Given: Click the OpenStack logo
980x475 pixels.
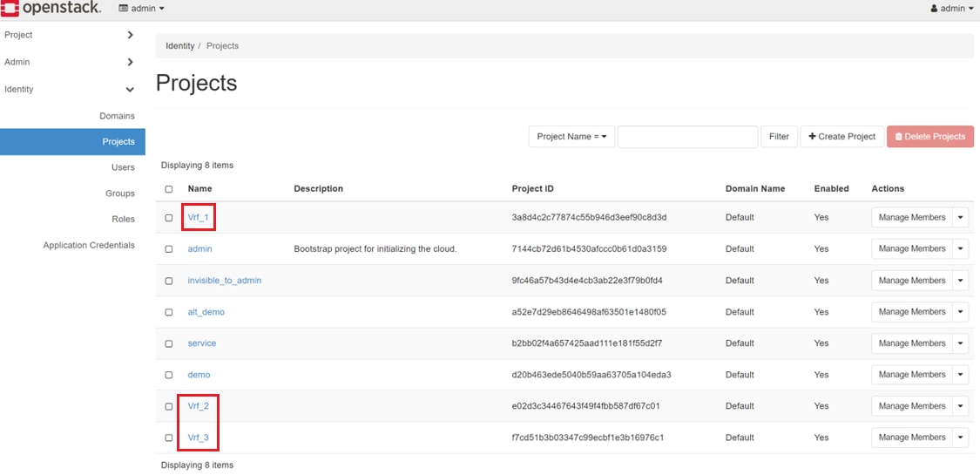Looking at the screenshot, I should (51, 9).
